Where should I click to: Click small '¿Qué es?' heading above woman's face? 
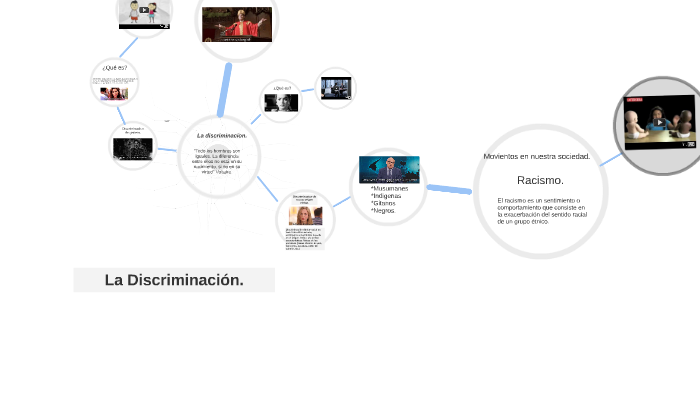click(x=282, y=88)
